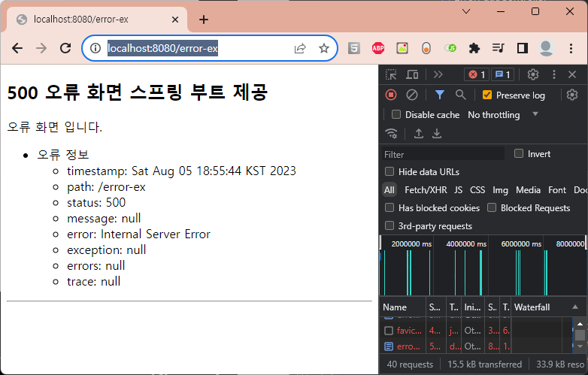
Task: Open Waterfall sort arrow dropdown
Action: [575, 307]
